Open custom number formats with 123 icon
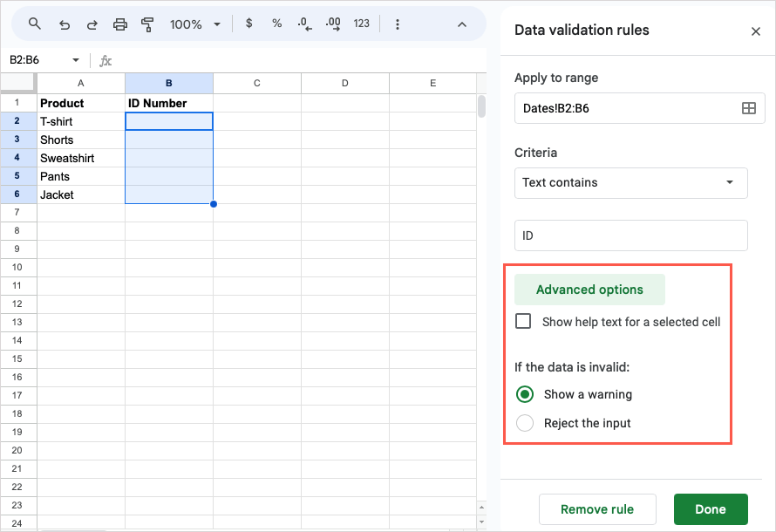776x532 pixels. click(x=361, y=24)
